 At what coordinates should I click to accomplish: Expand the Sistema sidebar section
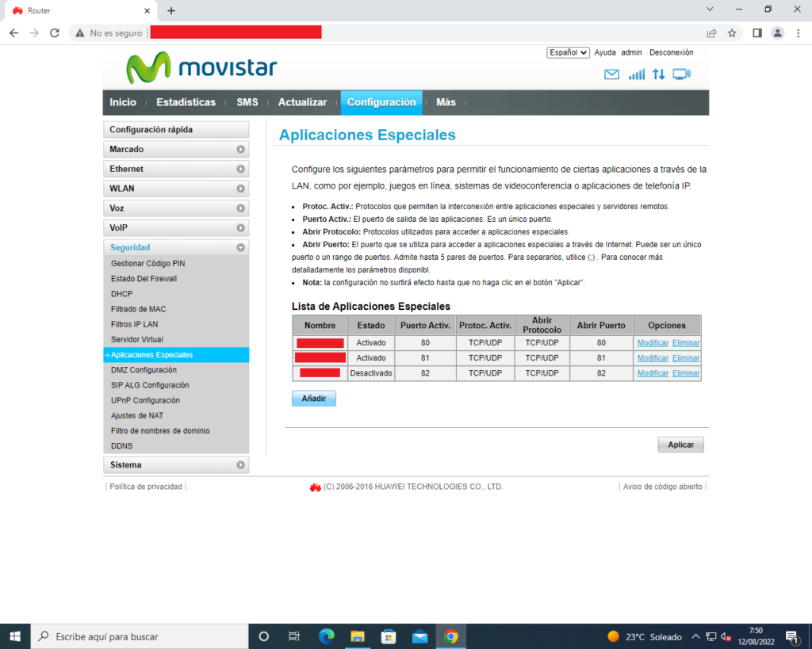(176, 465)
